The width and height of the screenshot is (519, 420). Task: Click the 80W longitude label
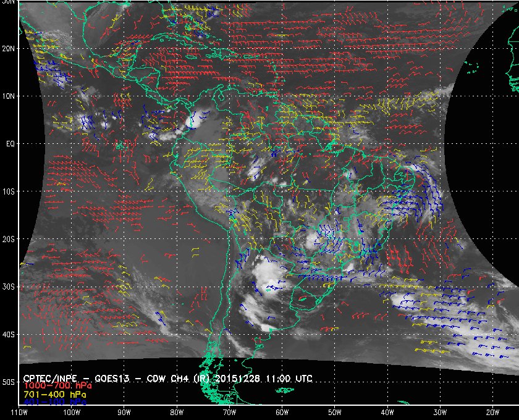(177, 413)
